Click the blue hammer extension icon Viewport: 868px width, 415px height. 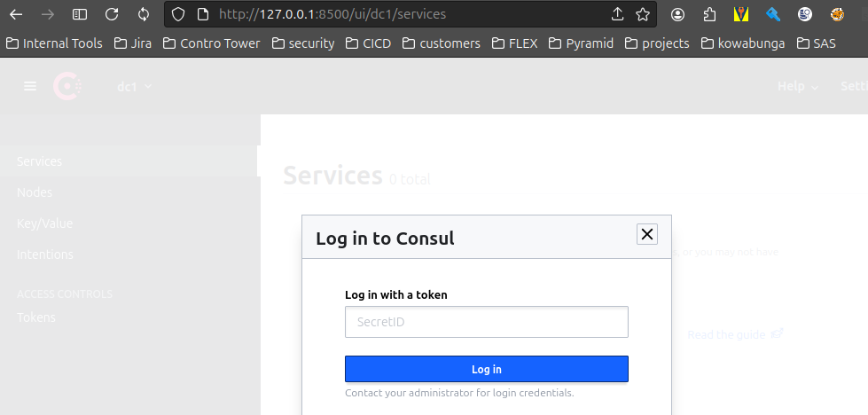773,14
